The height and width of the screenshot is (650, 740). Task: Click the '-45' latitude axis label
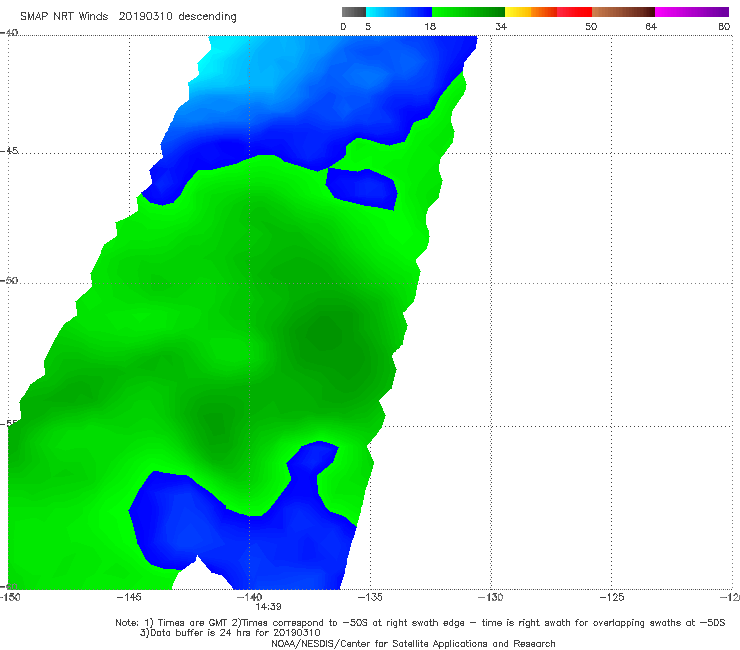click(x=9, y=151)
